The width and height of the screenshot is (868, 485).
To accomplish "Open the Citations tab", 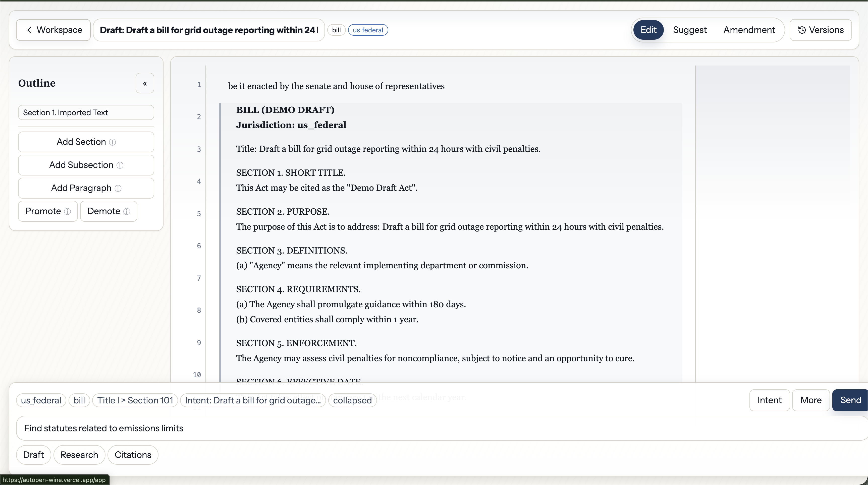I will click(133, 455).
